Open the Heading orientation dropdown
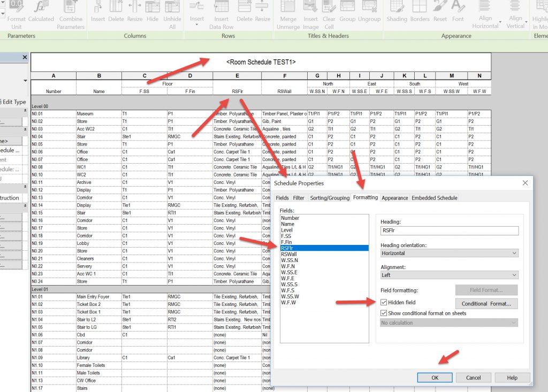 pos(449,253)
